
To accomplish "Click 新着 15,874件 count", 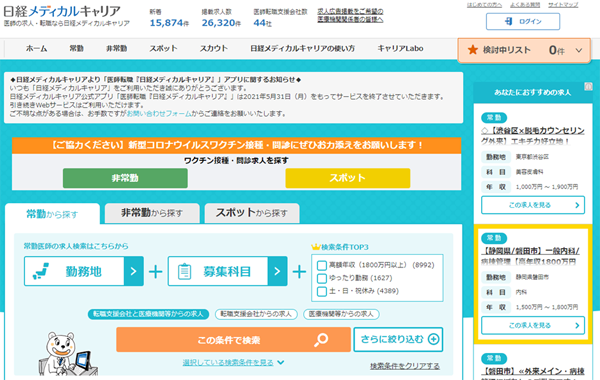I will pos(169,18).
